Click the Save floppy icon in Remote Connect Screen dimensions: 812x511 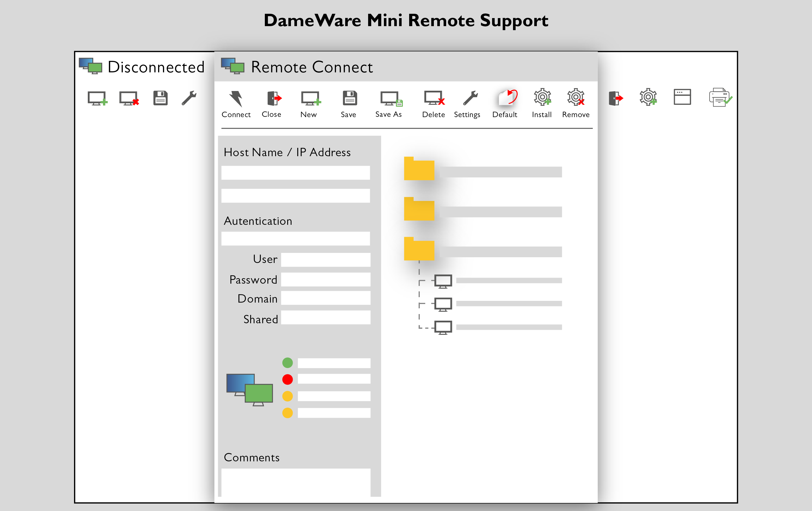(350, 98)
